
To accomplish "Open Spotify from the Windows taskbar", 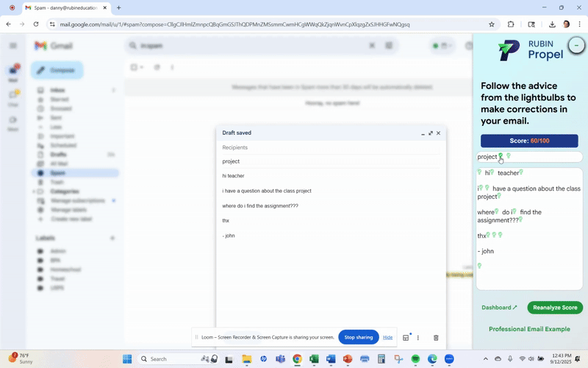I will [416, 358].
